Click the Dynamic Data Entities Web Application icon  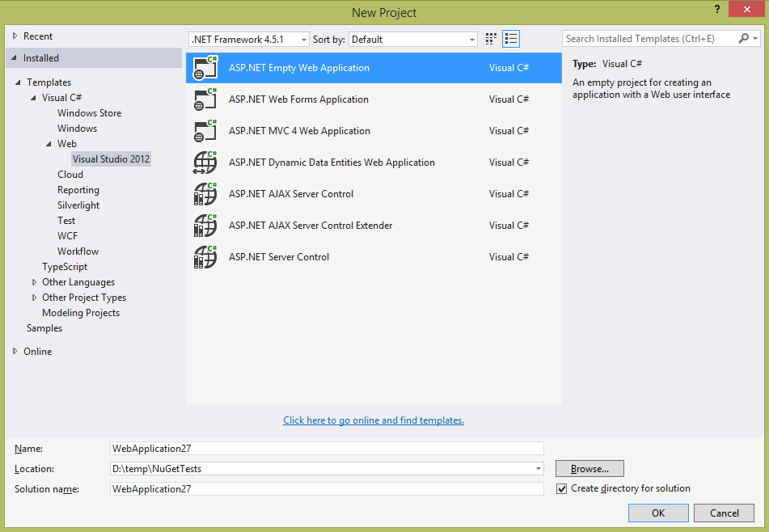(x=205, y=163)
